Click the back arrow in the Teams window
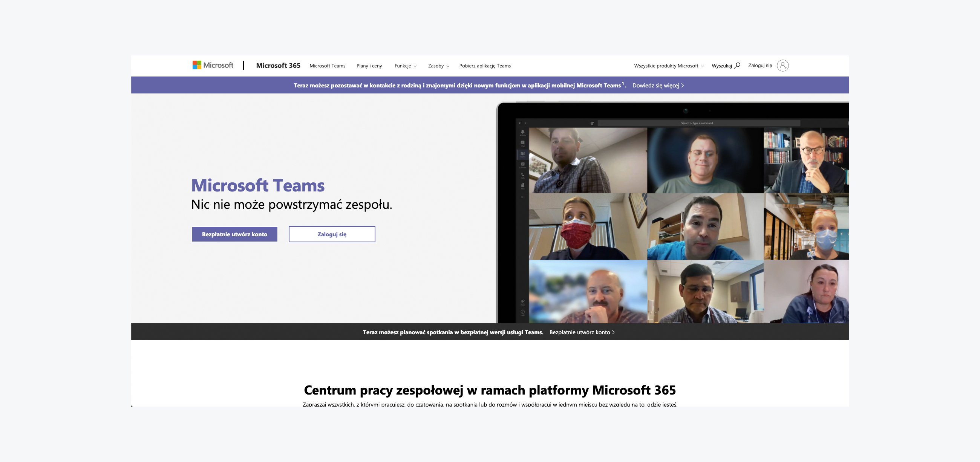The image size is (980, 462). tap(520, 123)
